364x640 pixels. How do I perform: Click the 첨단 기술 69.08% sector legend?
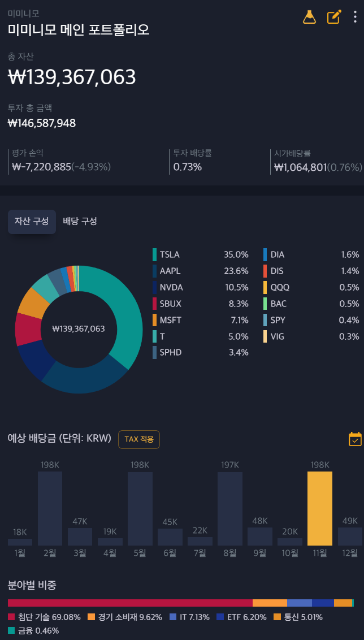(x=44, y=617)
